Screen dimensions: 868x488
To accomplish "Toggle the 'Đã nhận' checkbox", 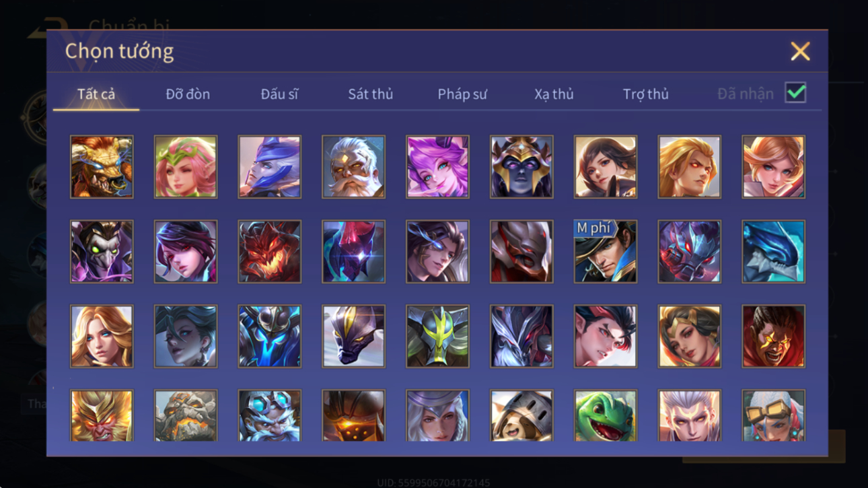I will (795, 93).
